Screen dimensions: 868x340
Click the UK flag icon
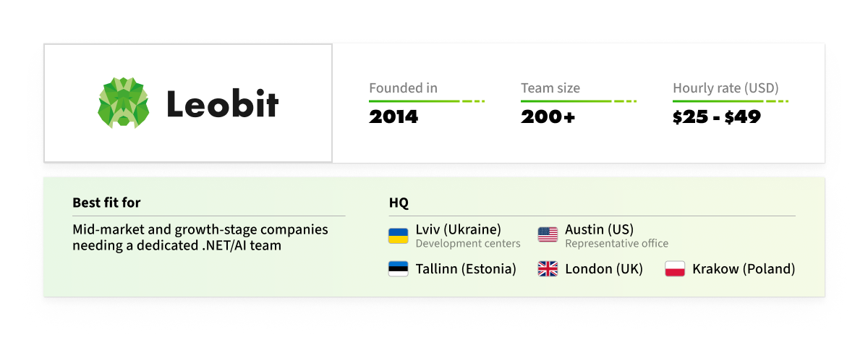[x=548, y=269]
